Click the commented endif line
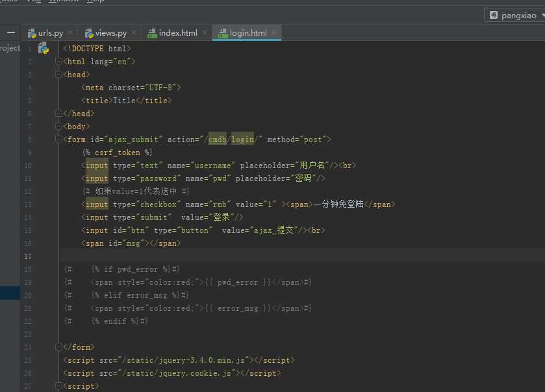The height and width of the screenshot is (392, 545). coord(106,321)
